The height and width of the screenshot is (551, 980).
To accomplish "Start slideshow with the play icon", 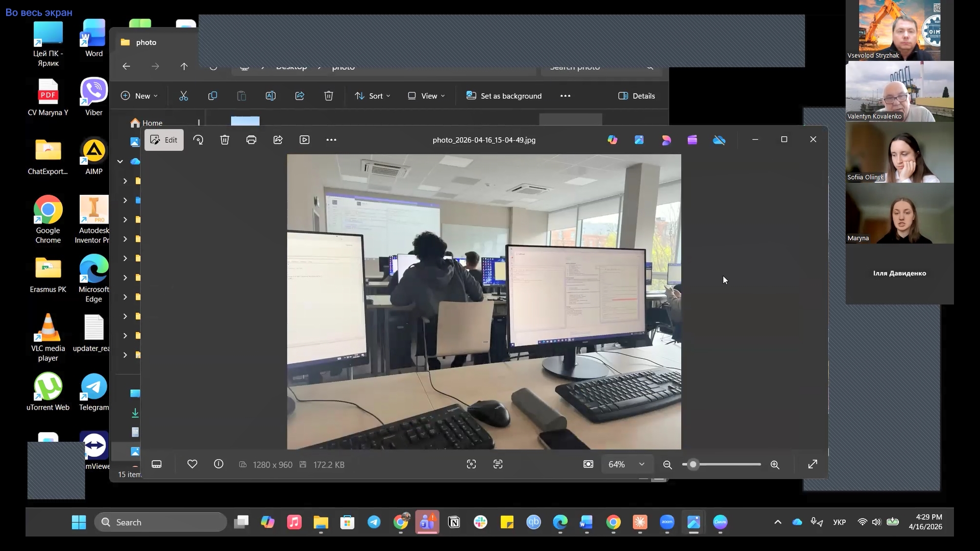I will click(305, 140).
